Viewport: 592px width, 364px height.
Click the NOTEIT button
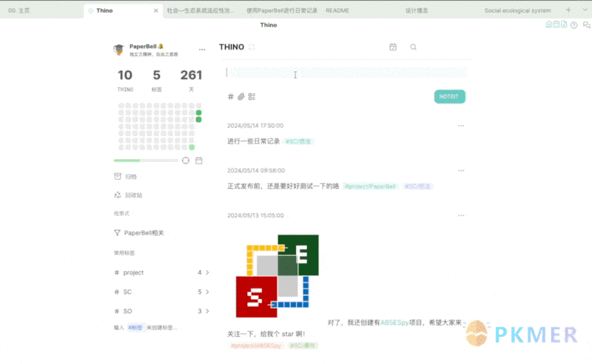tap(449, 97)
